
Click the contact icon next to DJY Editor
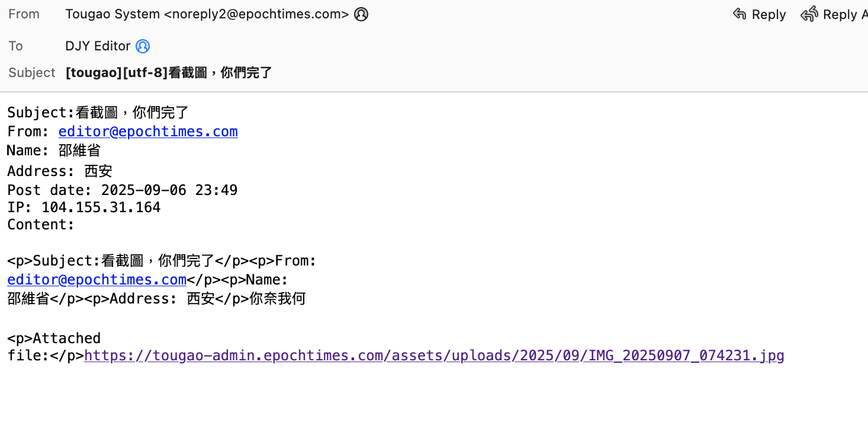click(143, 46)
